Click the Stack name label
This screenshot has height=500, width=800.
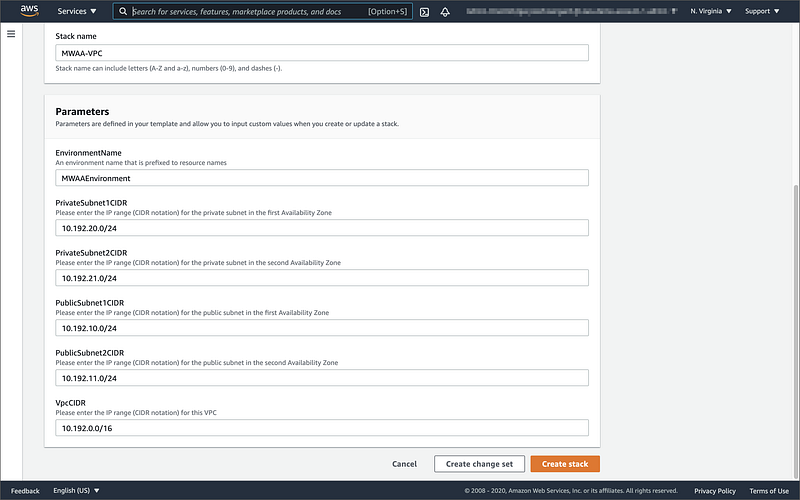76,36
